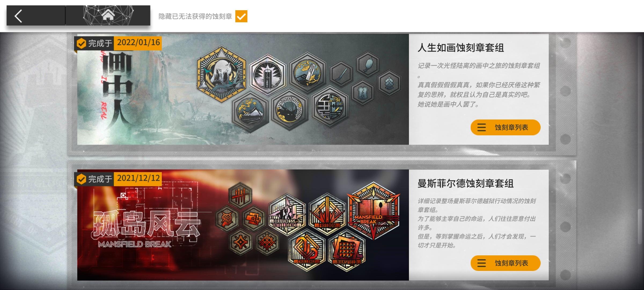Return to home via the house icon
This screenshot has width=644, height=290.
click(108, 16)
